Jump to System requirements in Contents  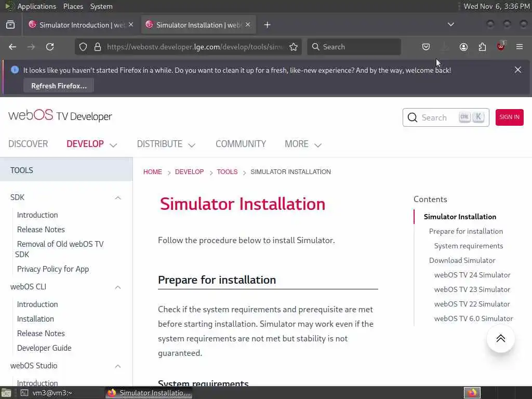click(469, 246)
